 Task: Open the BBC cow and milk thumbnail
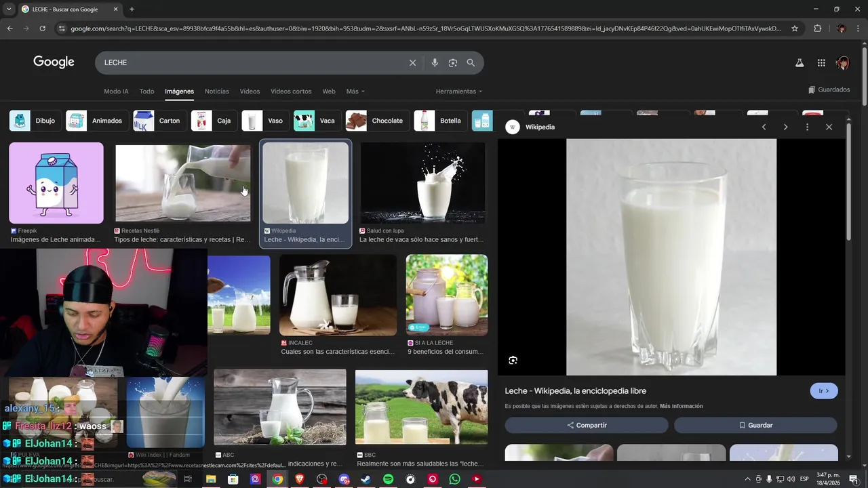click(x=421, y=407)
